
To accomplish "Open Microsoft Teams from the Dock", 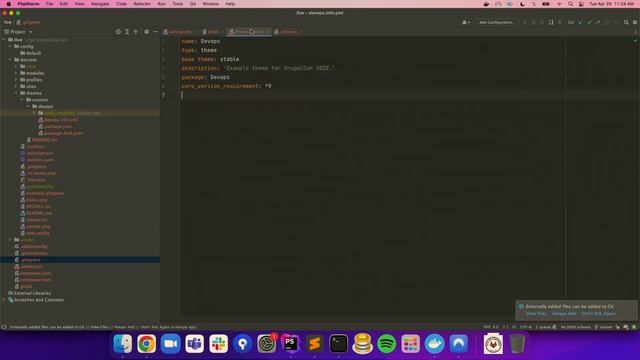I will point(194,344).
